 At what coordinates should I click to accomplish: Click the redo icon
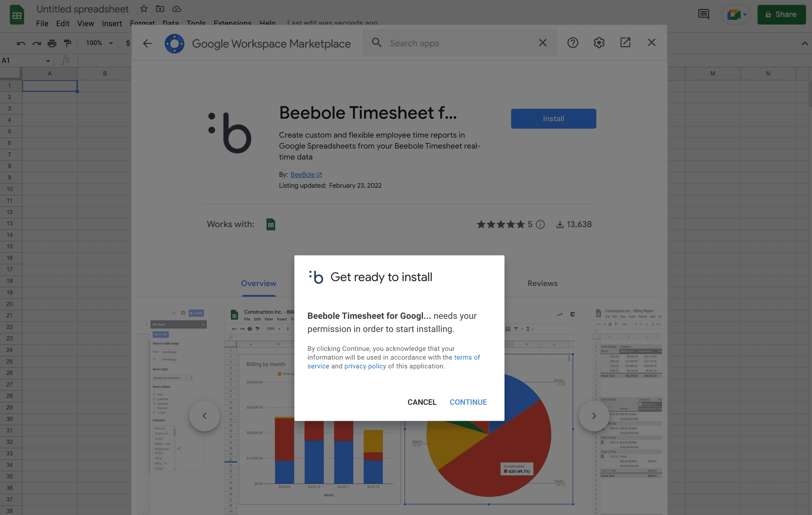click(36, 43)
